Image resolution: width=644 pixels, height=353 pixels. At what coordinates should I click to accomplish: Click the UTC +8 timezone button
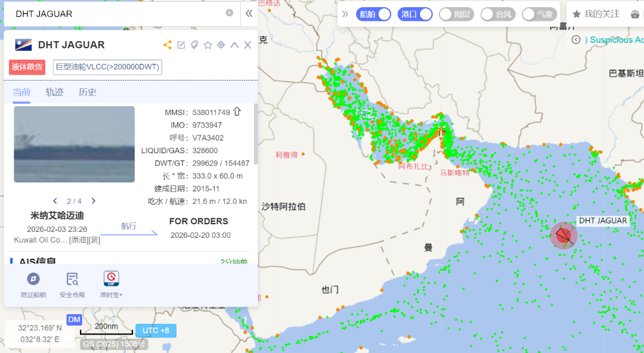[156, 330]
